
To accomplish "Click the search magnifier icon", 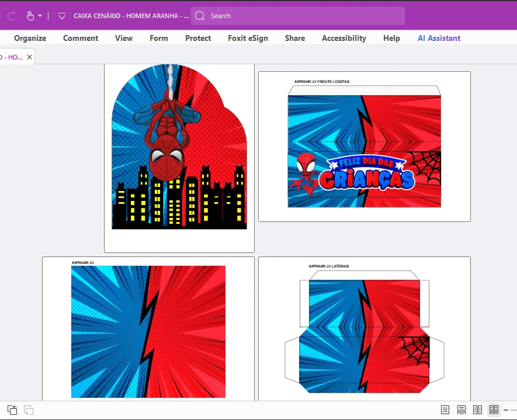I will click(200, 16).
